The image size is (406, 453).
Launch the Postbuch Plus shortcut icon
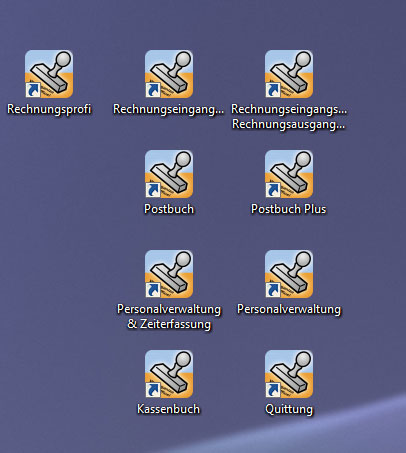pos(289,174)
